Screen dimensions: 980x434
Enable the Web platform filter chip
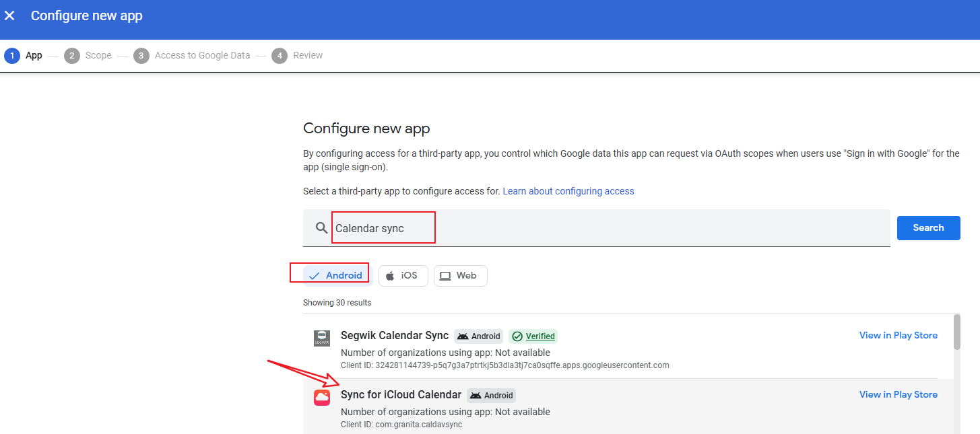point(460,276)
